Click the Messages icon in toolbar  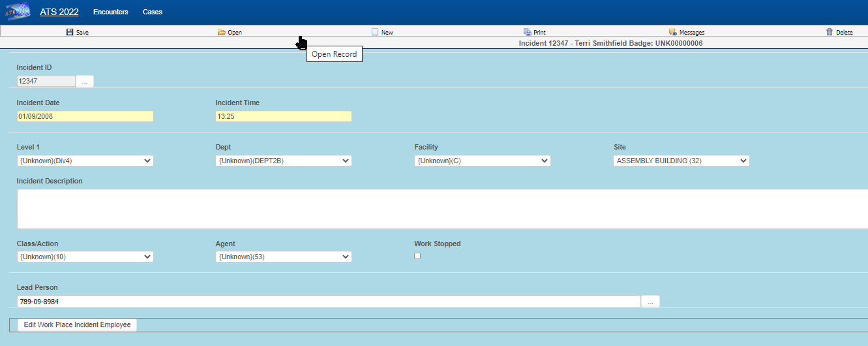point(672,32)
